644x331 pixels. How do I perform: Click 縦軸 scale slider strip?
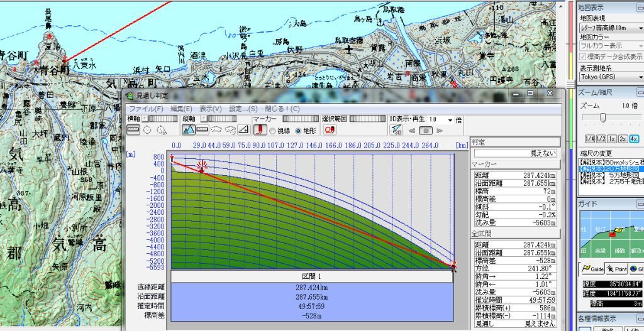tap(221, 119)
